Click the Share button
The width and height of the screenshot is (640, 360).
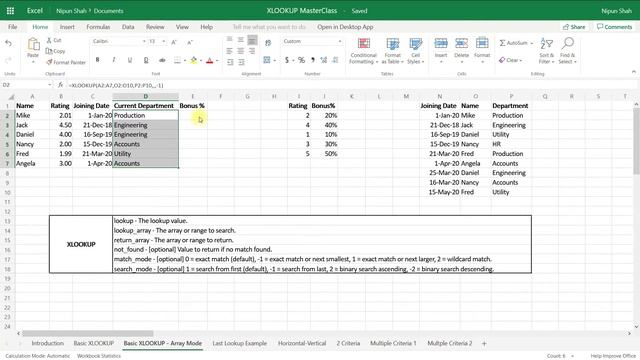pyautogui.click(x=574, y=27)
